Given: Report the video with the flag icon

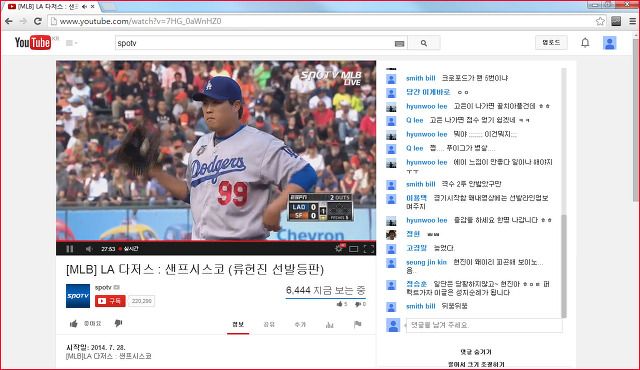Looking at the screenshot, I should click(358, 324).
